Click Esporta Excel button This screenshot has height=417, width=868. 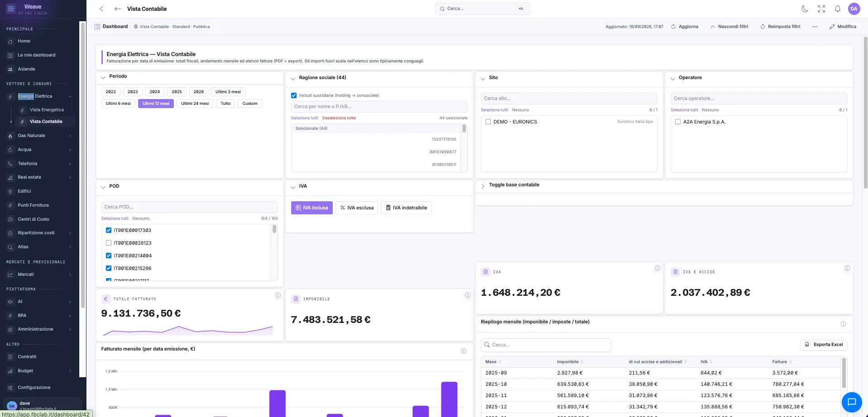(824, 345)
